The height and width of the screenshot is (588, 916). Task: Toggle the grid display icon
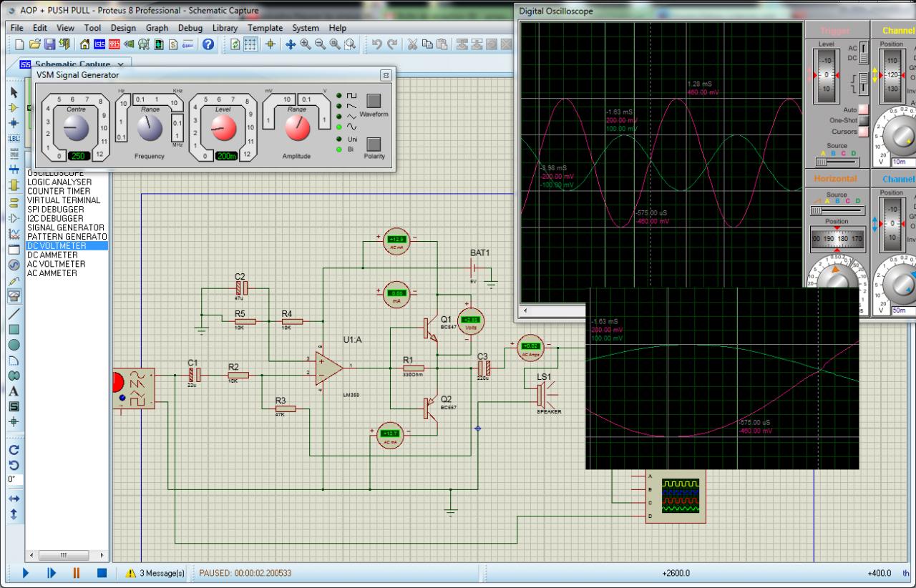click(251, 44)
